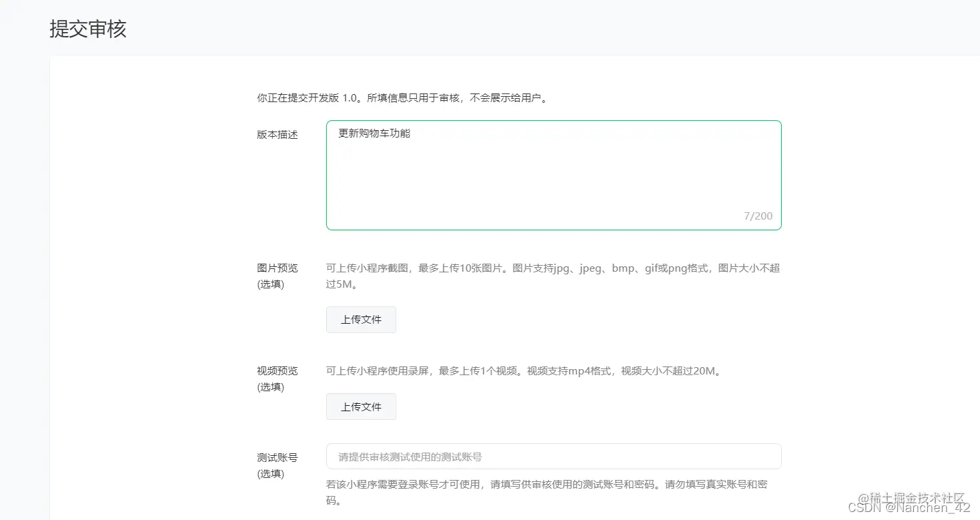The height and width of the screenshot is (520, 980).
Task: Click the 视频预览 (选填) label
Action: (278, 378)
